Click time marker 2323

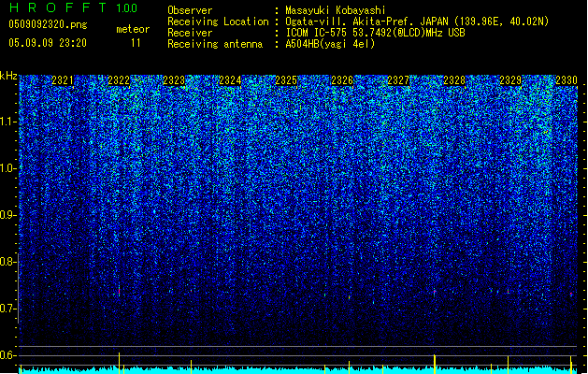click(x=174, y=80)
